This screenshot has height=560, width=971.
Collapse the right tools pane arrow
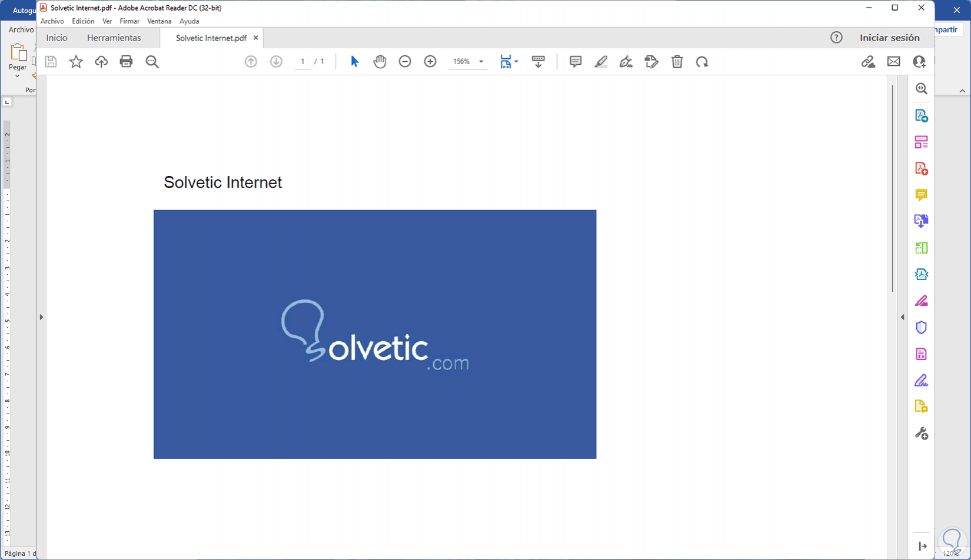pos(902,317)
